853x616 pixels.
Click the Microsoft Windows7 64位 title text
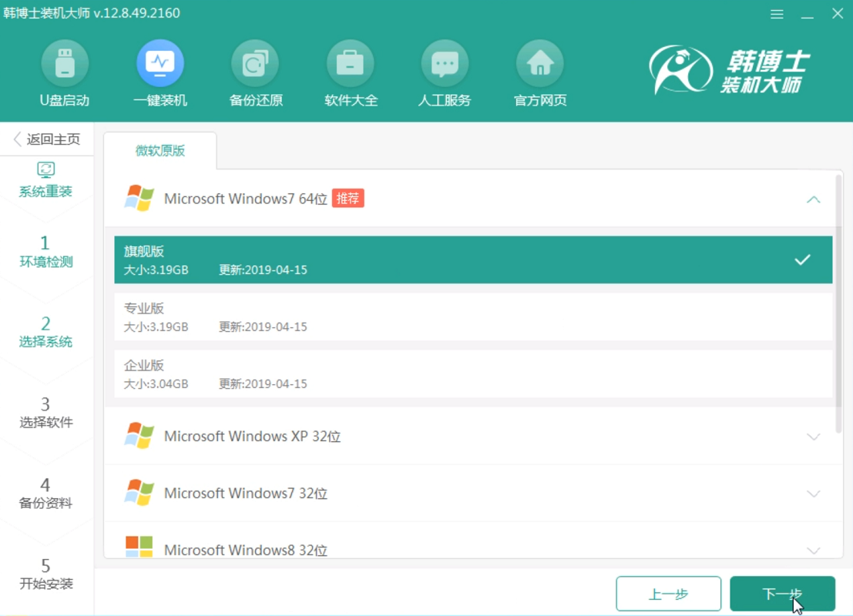point(245,199)
